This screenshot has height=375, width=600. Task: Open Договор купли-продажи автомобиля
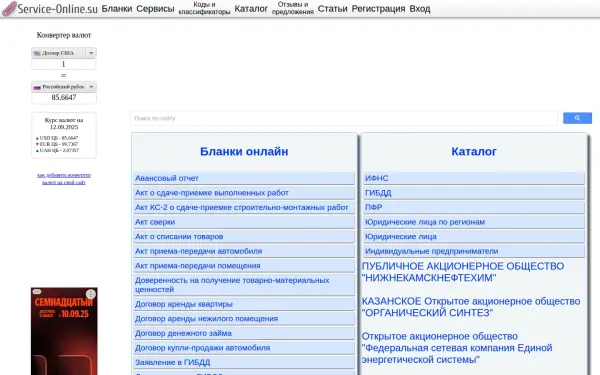click(x=244, y=347)
